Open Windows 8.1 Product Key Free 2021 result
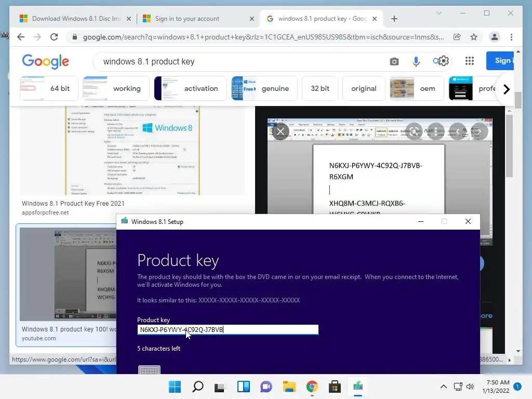The height and width of the screenshot is (399, 532). 73,203
